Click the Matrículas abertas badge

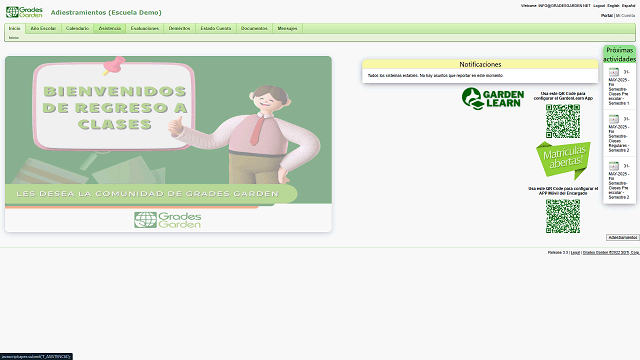coord(564,160)
